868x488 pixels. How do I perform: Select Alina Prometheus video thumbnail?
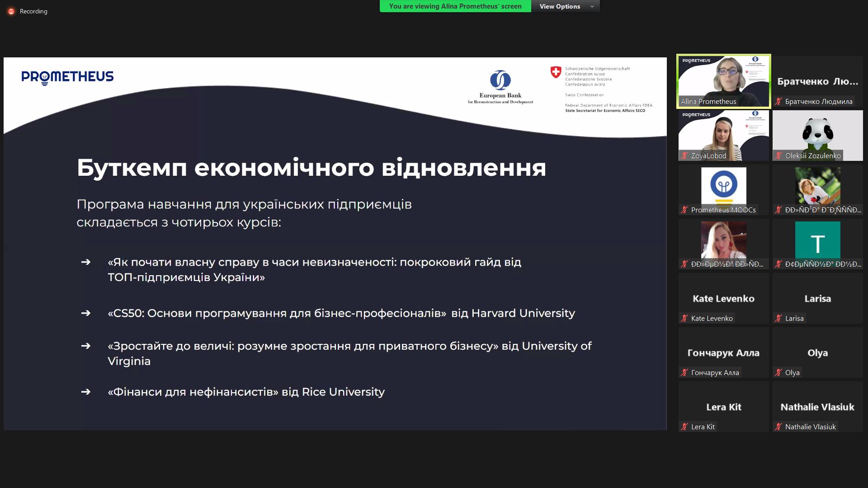[x=723, y=81]
